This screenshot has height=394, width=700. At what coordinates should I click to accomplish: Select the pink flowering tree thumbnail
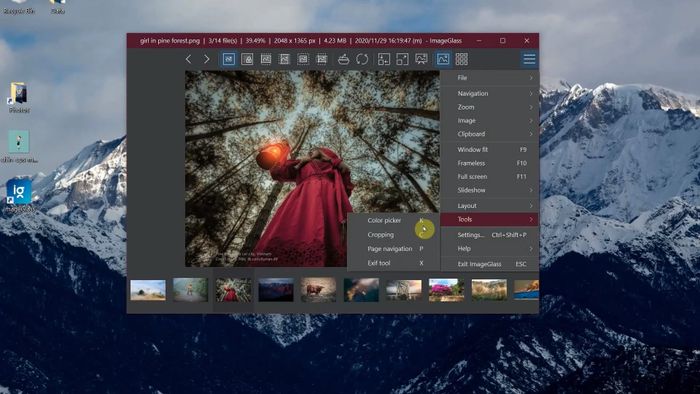point(446,290)
